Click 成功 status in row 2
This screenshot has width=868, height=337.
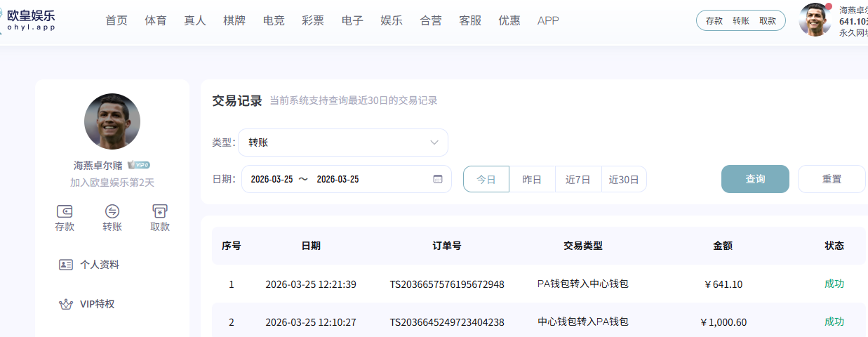click(x=834, y=322)
